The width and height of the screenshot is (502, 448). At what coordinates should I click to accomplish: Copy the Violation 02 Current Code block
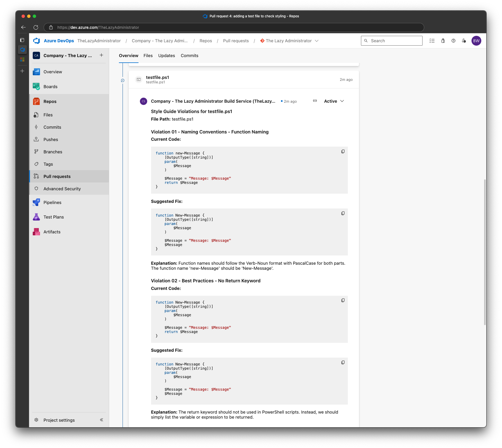tap(343, 301)
